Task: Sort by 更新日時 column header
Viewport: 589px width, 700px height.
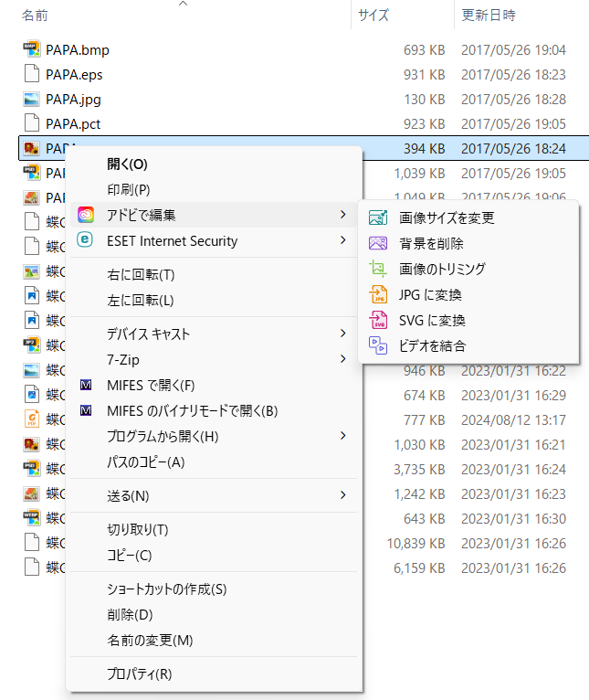Action: (489, 15)
